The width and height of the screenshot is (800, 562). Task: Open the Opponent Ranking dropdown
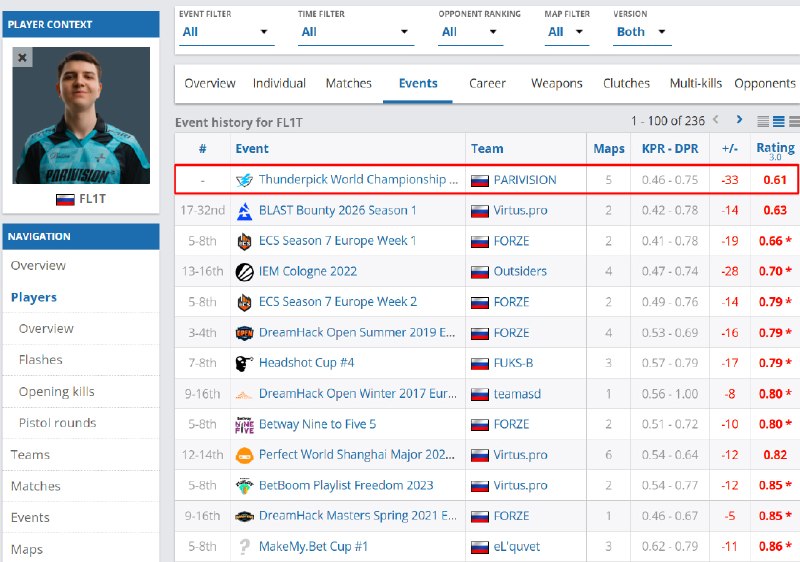click(470, 32)
